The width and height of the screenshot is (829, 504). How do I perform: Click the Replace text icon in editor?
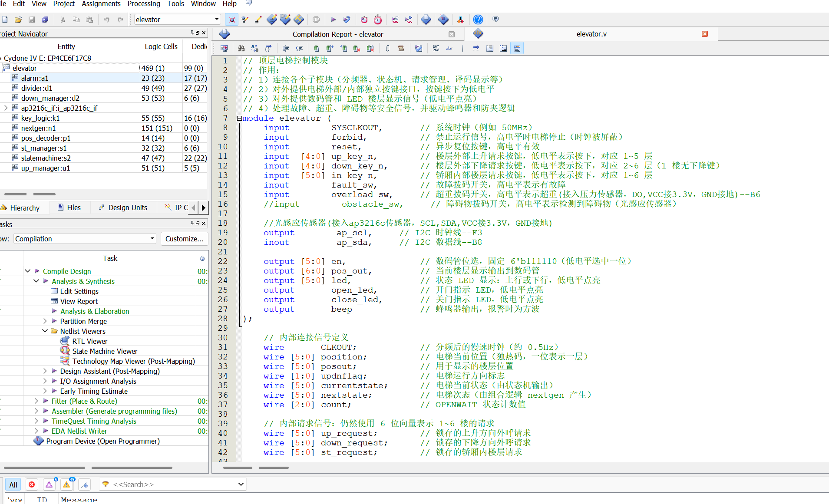tap(254, 48)
